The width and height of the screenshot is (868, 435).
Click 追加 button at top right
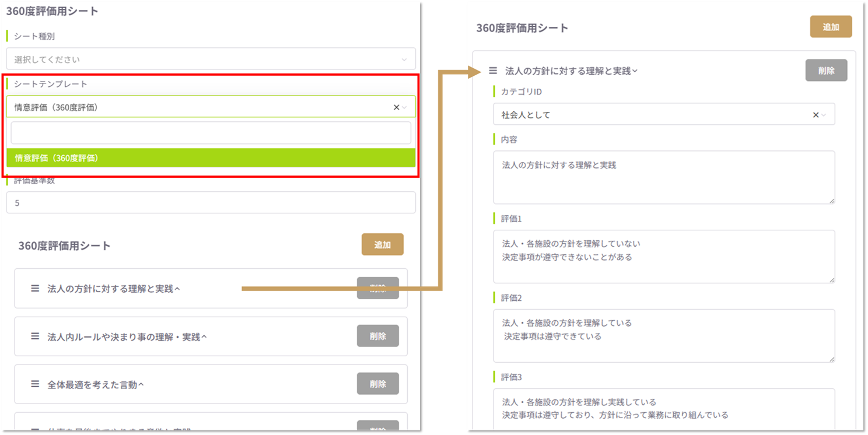(831, 27)
